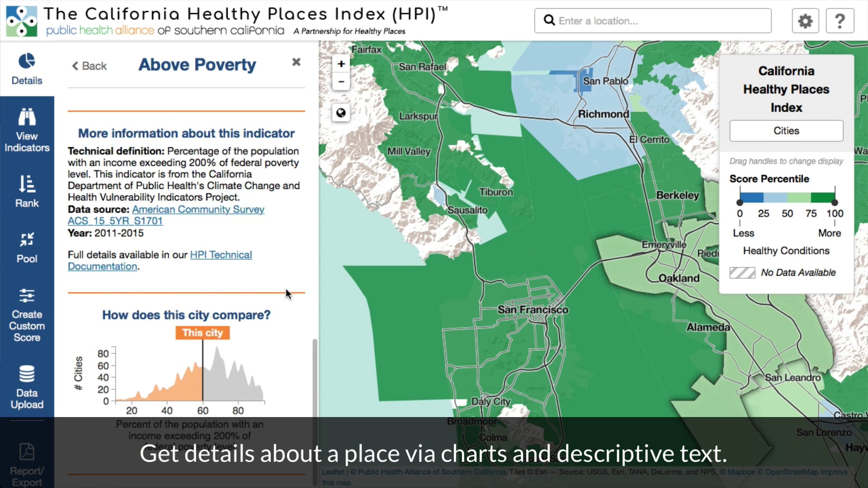Open the help panel
The width and height of the screenshot is (868, 488).
click(840, 20)
